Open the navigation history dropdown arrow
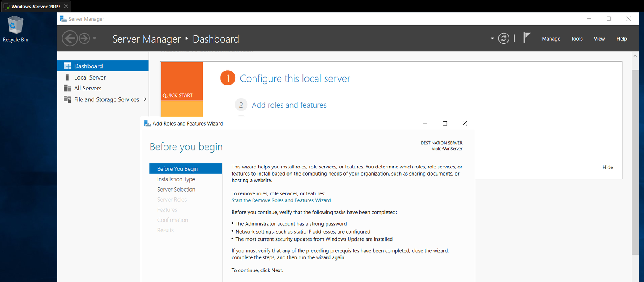 tap(94, 39)
